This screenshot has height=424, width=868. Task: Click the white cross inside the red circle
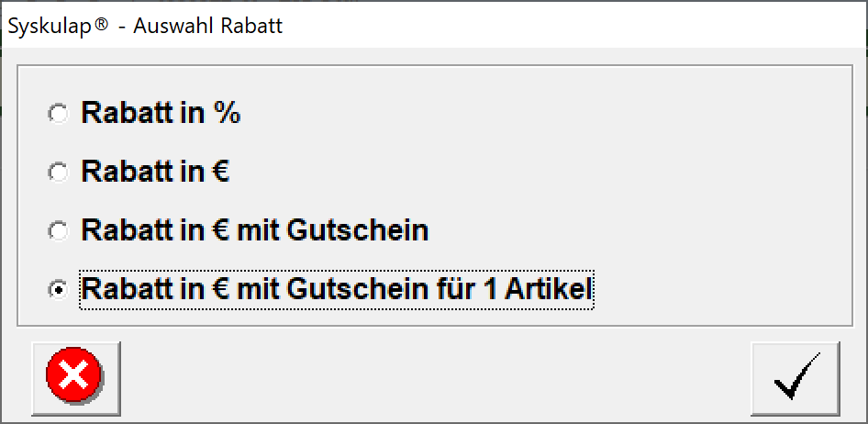[x=73, y=374]
